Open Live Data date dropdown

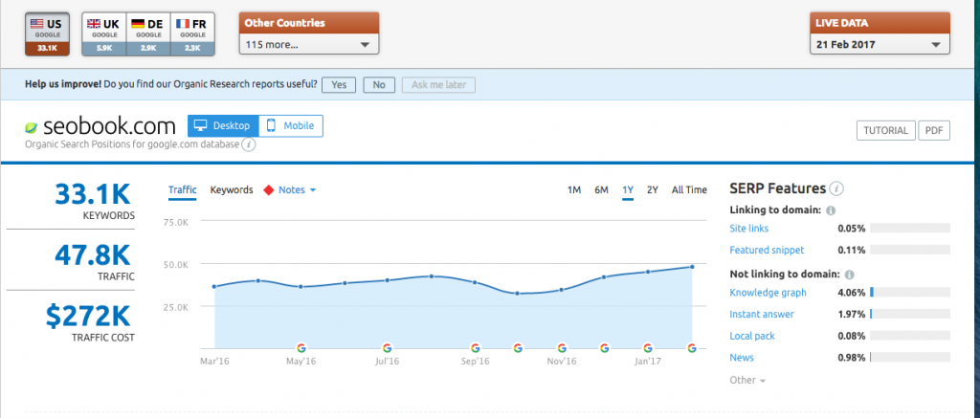coord(880,44)
